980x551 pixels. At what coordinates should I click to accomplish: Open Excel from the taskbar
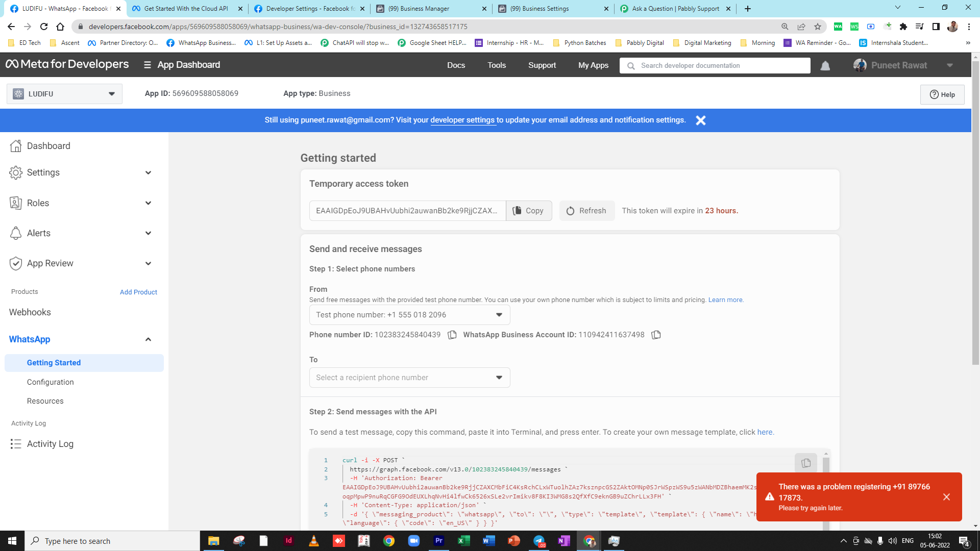(x=463, y=541)
